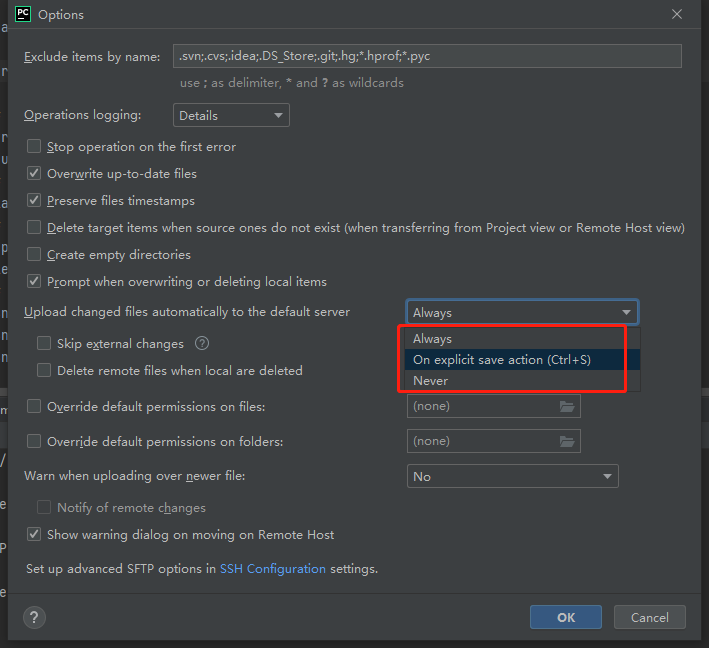Click the PyCharm logo icon in title bar
The width and height of the screenshot is (709, 648).
(x=23, y=14)
